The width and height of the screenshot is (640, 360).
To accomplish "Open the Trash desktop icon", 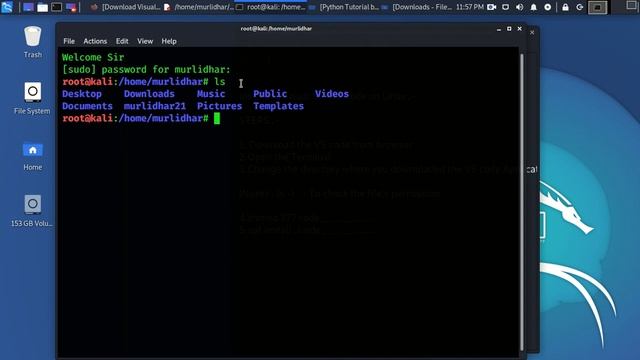I will [32, 42].
